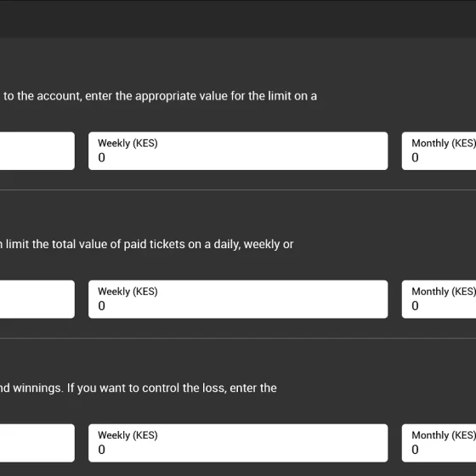
Task: Click the Weekly (KES) deposit limit field
Action: click(x=238, y=151)
